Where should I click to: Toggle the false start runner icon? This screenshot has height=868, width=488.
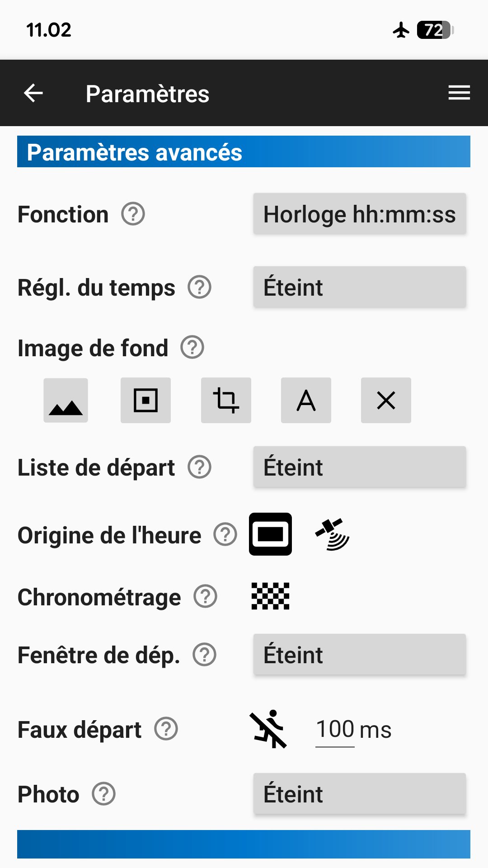point(268,729)
